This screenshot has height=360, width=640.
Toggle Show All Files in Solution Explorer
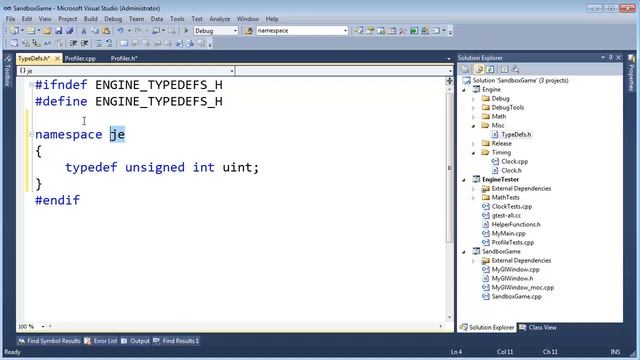coord(479,69)
